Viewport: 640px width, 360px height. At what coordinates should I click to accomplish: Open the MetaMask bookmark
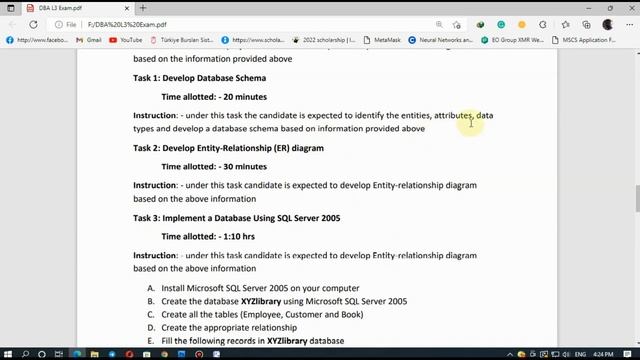coord(382,40)
